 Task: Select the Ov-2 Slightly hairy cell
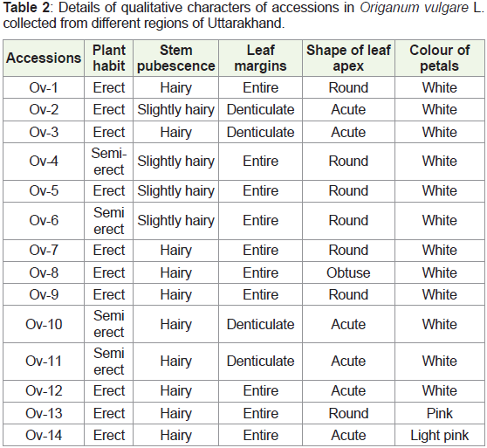[175, 110]
